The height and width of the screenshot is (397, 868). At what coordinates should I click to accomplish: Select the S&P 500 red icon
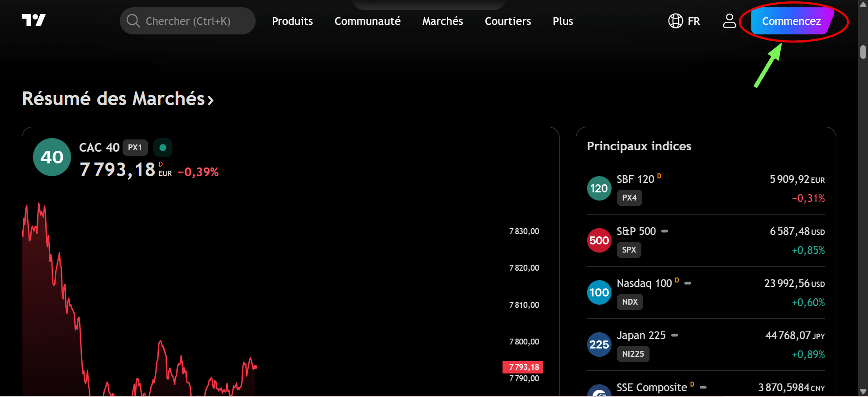(599, 240)
